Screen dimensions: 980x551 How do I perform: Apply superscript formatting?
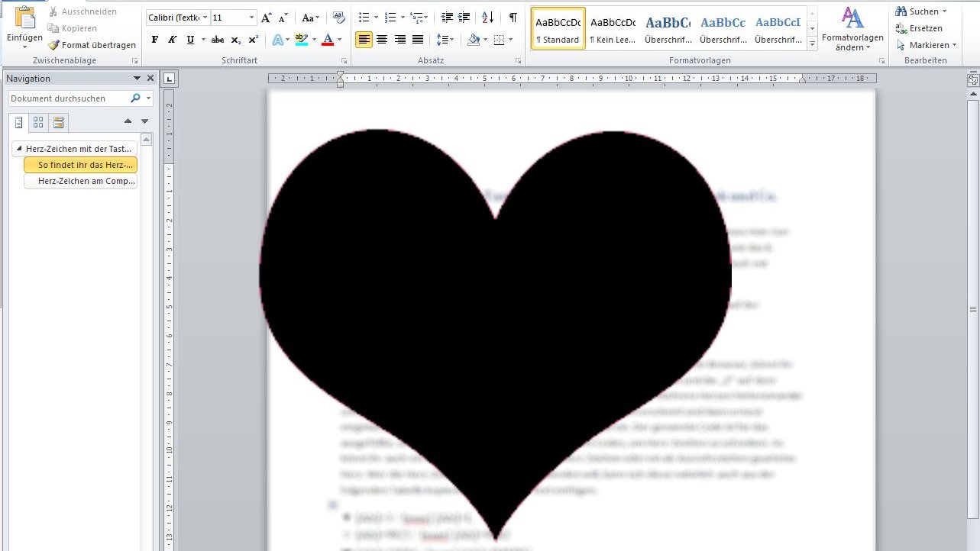point(253,40)
